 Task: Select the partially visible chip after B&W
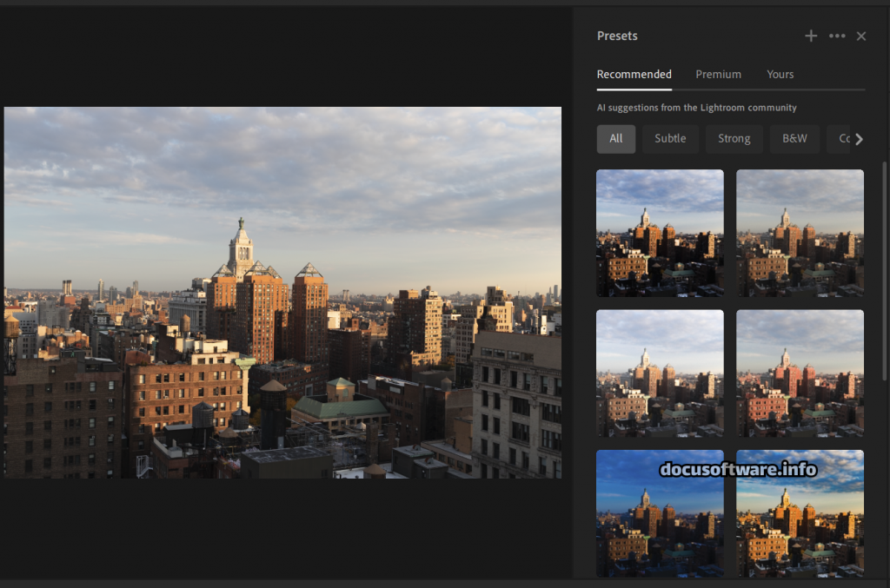[840, 139]
